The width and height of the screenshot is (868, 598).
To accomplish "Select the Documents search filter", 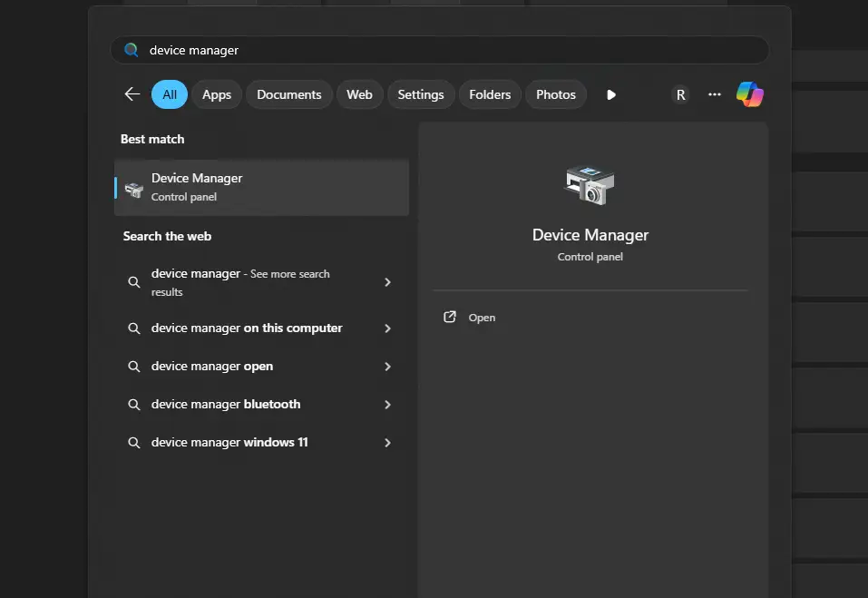I will (288, 93).
